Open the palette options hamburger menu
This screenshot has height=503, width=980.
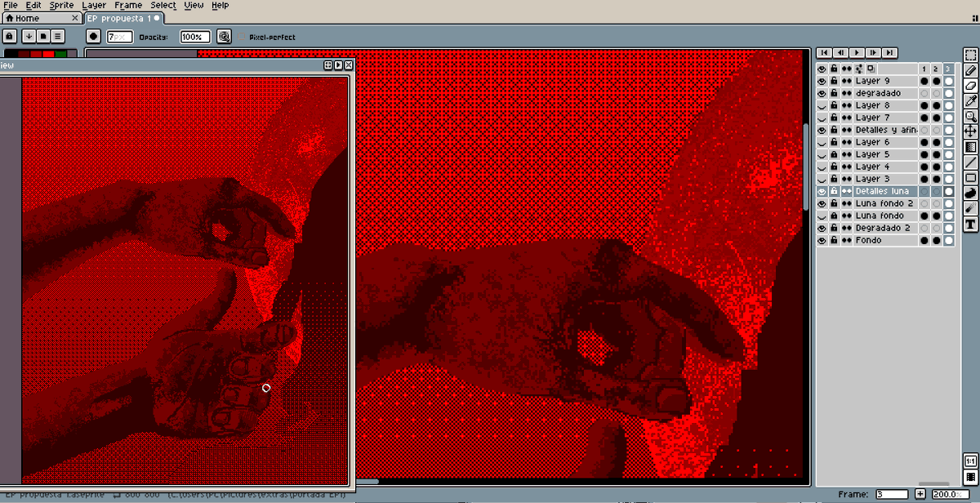(x=59, y=36)
